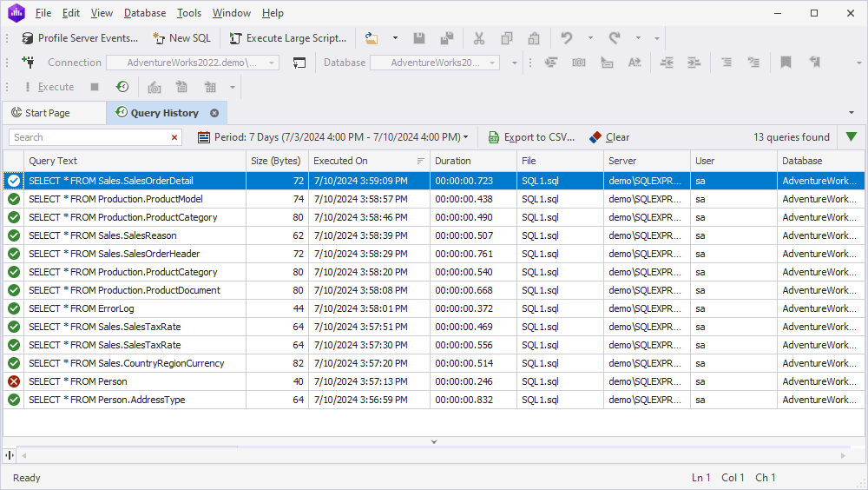Open the Undo history dropdown arrow

pyautogui.click(x=590, y=38)
